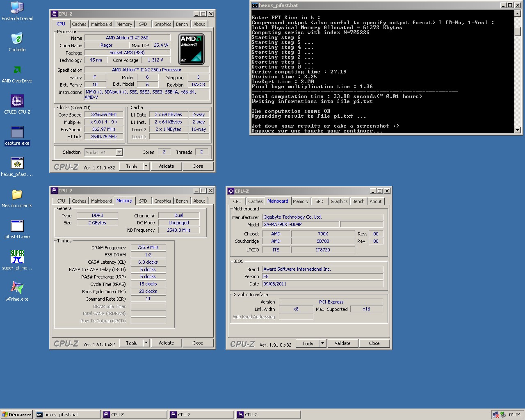525x420 pixels.
Task: Switch to CPU tab in Memory window
Action: pyautogui.click(x=61, y=201)
